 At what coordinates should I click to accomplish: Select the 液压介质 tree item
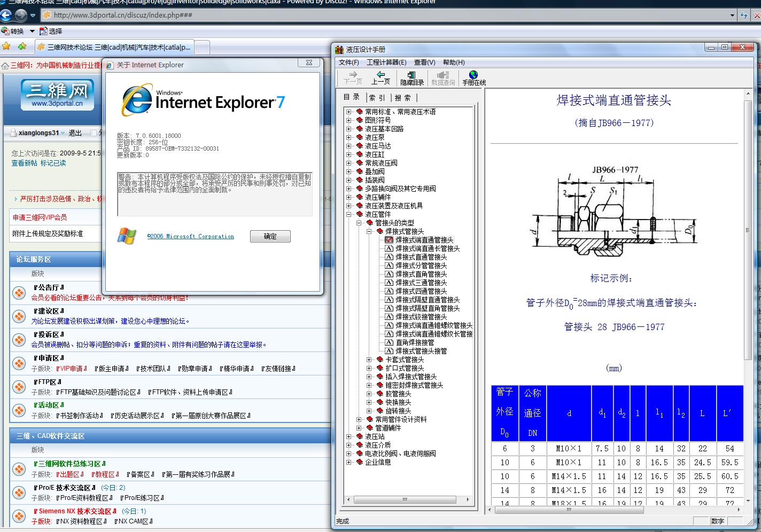(x=378, y=445)
